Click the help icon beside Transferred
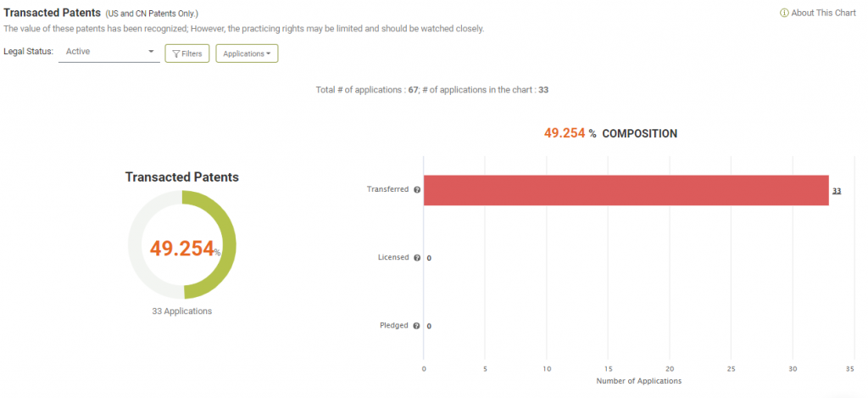Viewport: 868px width, 398px height. click(417, 189)
